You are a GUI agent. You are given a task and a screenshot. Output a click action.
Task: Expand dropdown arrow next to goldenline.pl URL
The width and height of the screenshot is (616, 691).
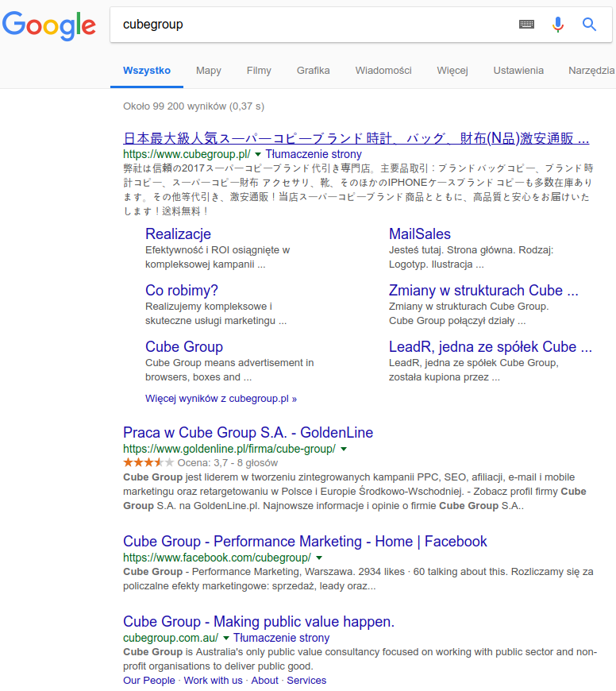tap(344, 449)
